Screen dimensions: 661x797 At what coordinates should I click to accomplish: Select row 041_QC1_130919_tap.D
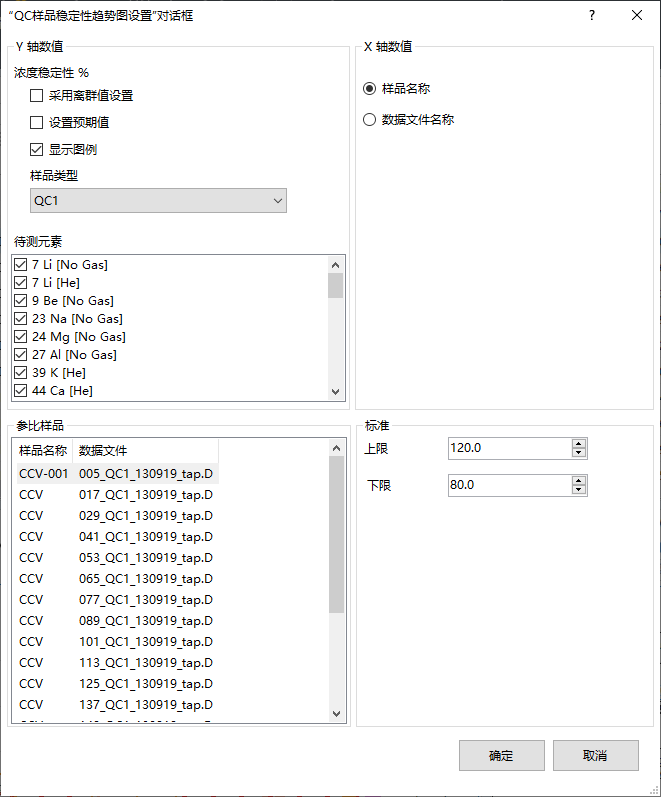coord(117,537)
